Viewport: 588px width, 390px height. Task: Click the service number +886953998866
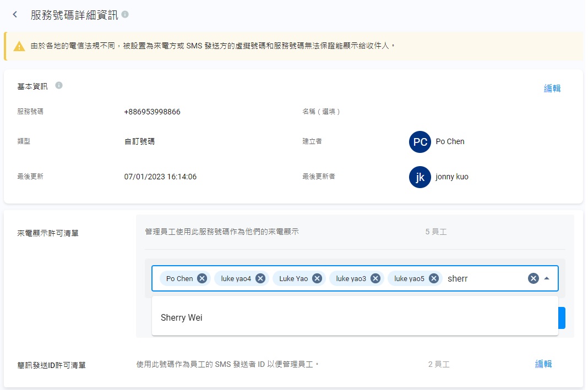tap(152, 112)
